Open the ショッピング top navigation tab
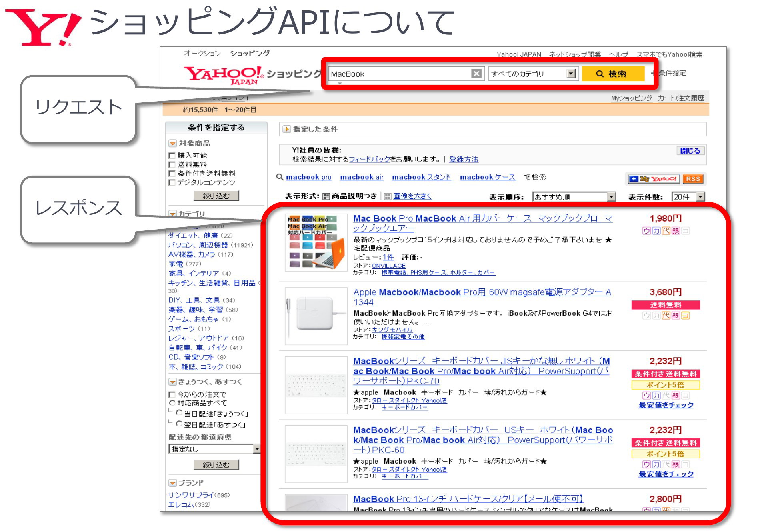 click(250, 53)
